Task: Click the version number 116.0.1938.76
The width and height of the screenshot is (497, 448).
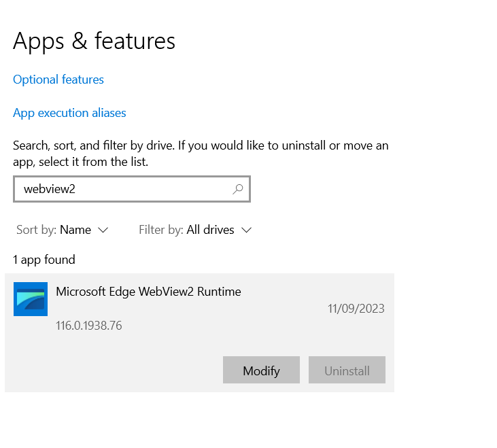Action: tap(89, 326)
